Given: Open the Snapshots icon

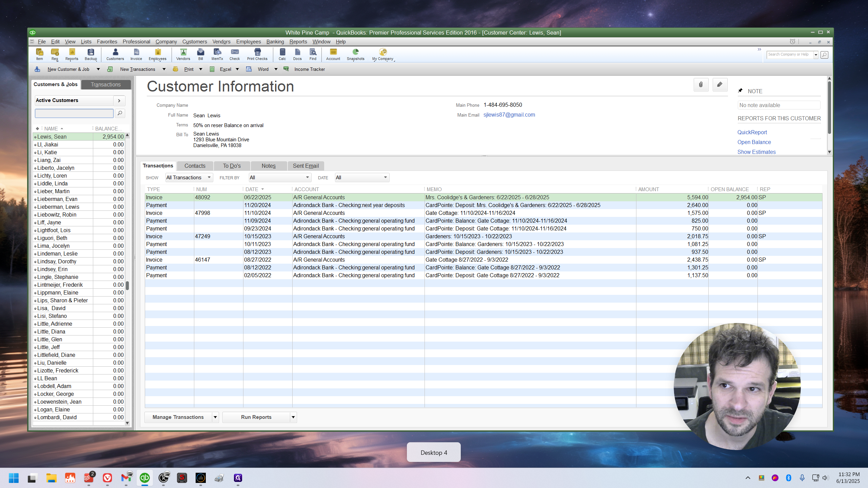Looking at the screenshot, I should click(356, 54).
